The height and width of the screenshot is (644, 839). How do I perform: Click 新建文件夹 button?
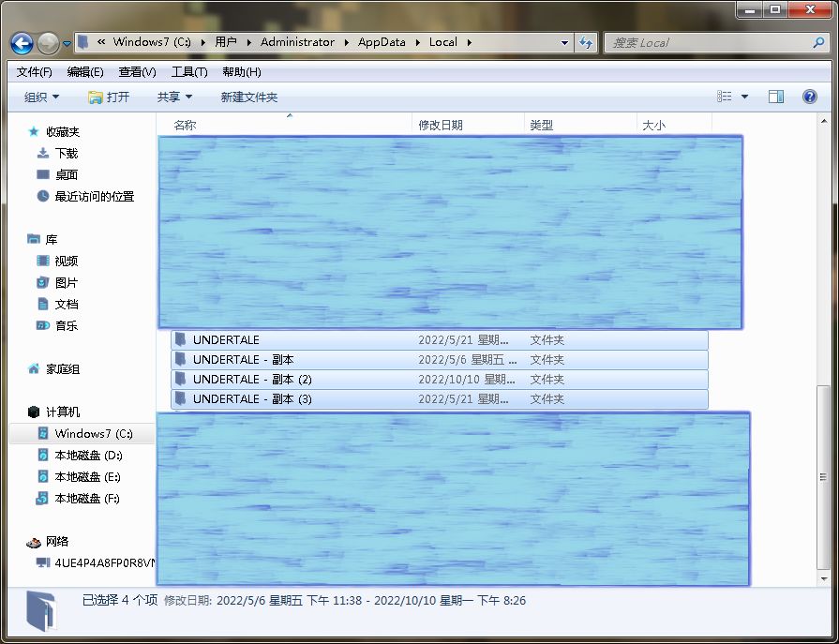248,97
